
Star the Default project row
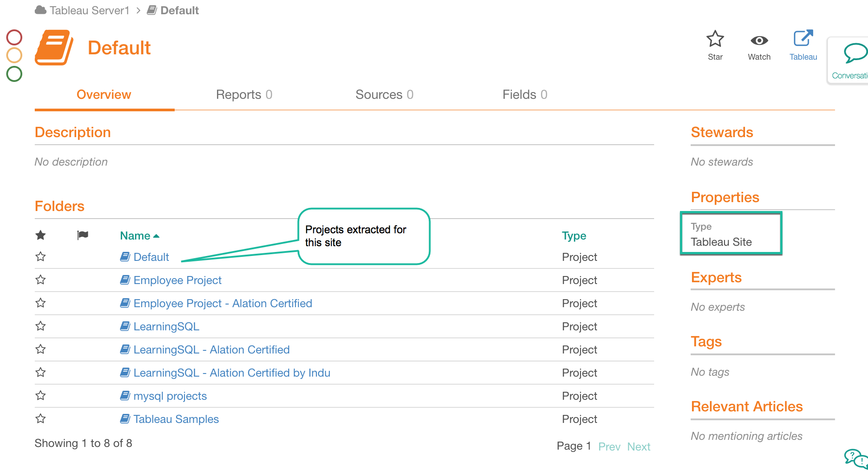point(41,256)
